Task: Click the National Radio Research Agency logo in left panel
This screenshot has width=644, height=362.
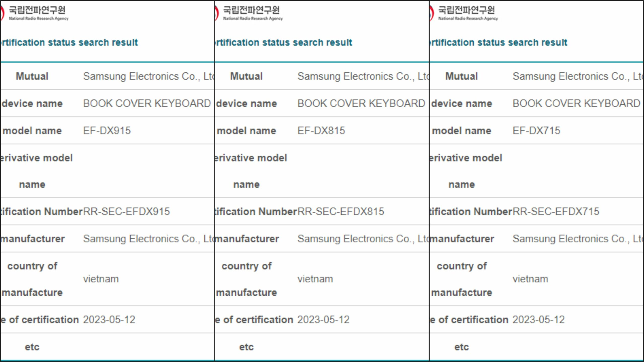Action: coord(36,13)
